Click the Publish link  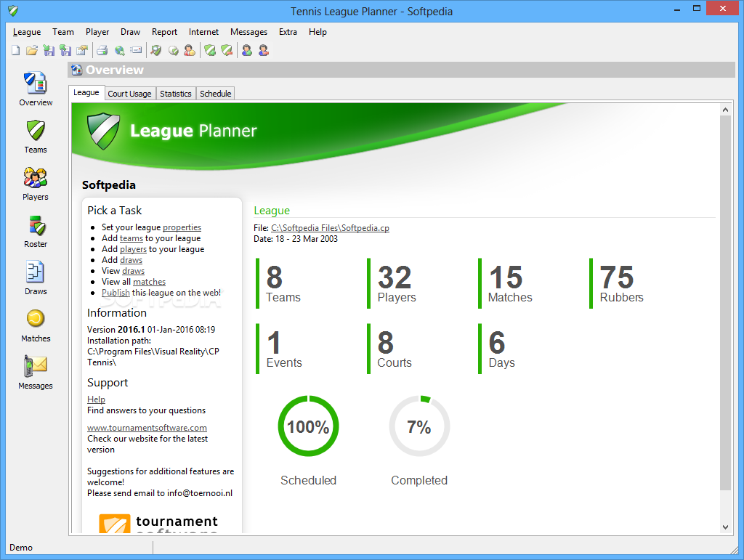(x=116, y=293)
